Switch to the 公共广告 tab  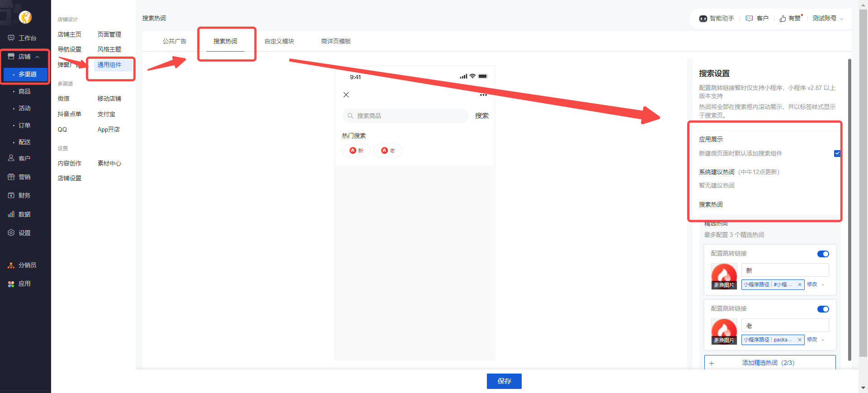175,41
